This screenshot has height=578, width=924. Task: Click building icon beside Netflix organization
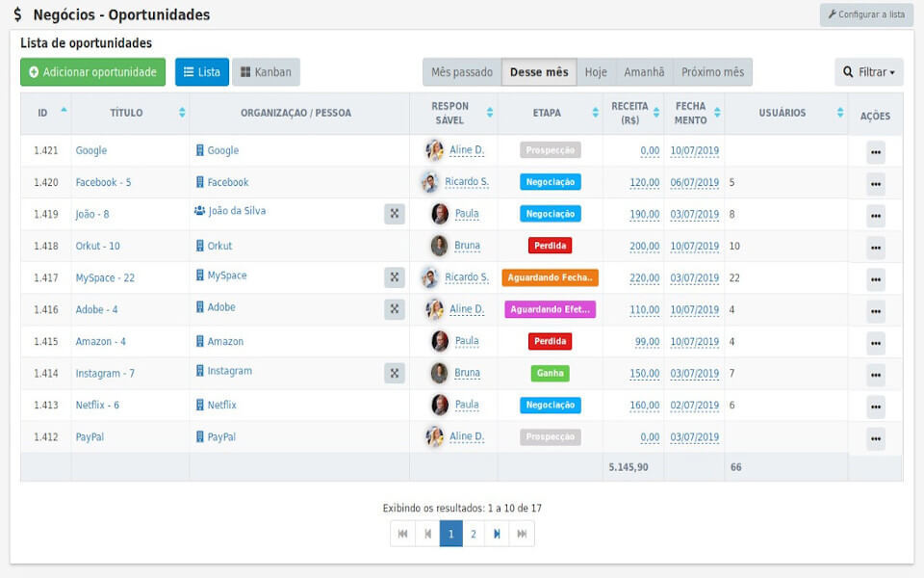(x=200, y=406)
